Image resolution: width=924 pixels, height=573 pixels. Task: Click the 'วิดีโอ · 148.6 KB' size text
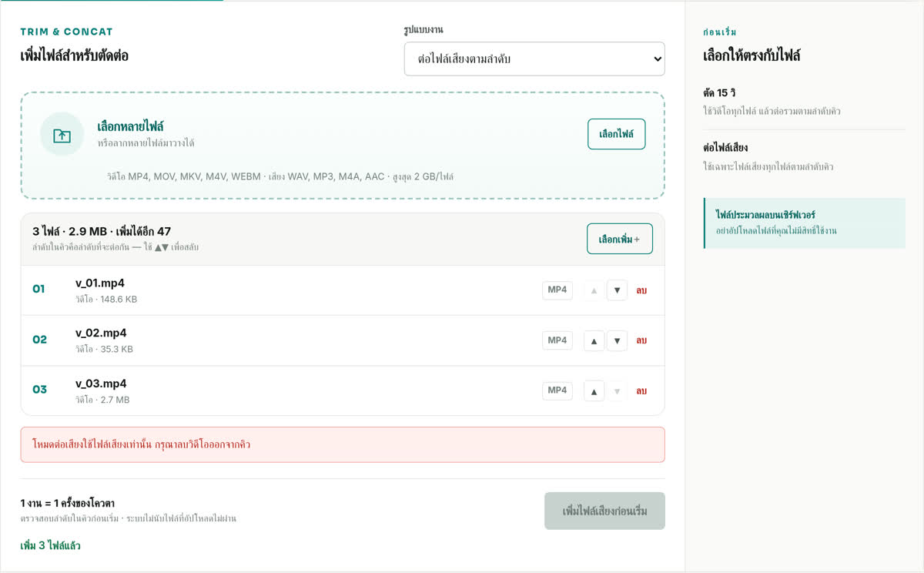106,299
